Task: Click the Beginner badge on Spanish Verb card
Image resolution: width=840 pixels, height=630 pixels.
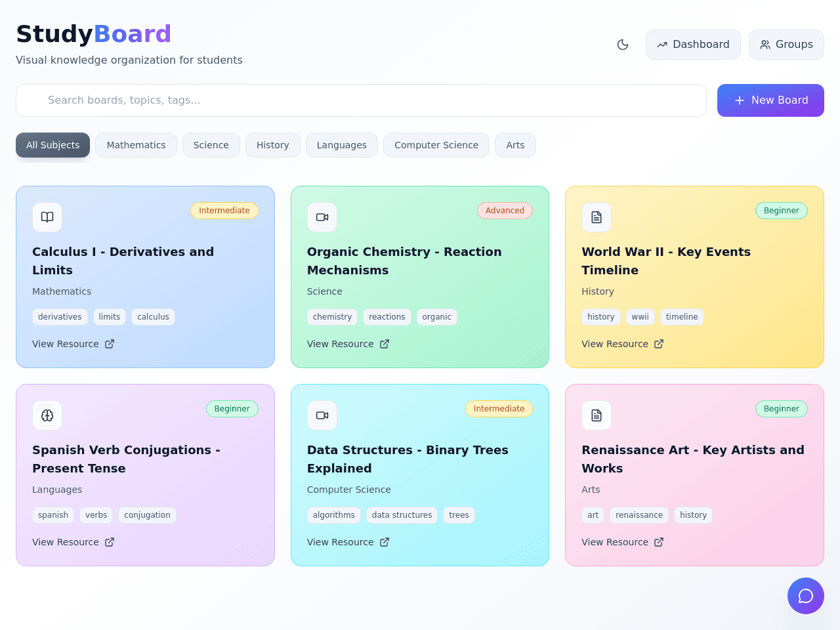Action: click(x=232, y=409)
